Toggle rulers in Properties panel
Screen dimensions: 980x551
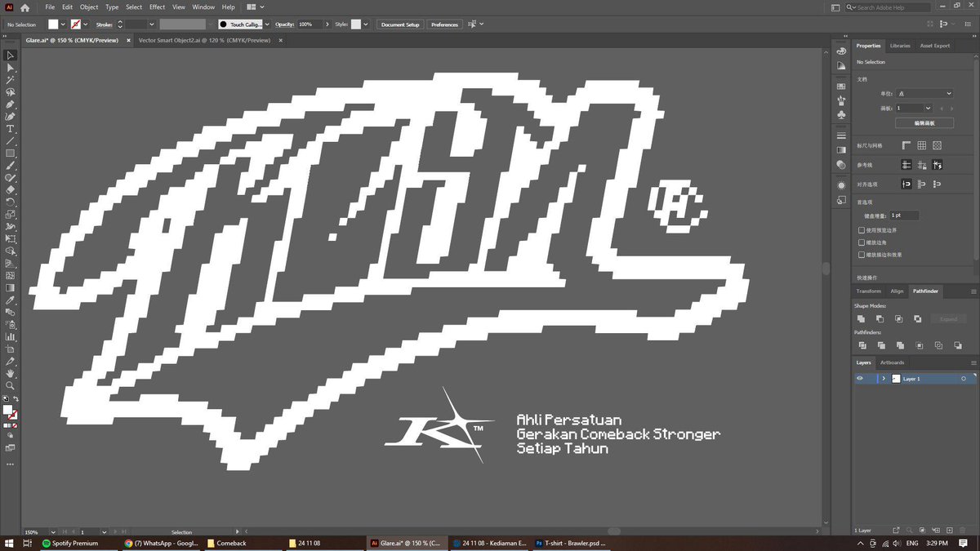[906, 145]
